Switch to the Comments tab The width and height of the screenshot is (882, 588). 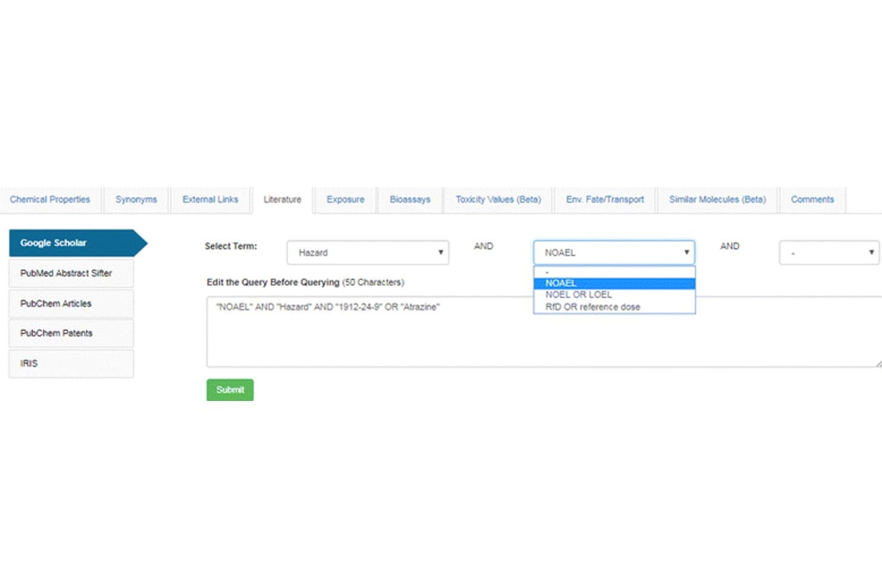[x=812, y=200]
